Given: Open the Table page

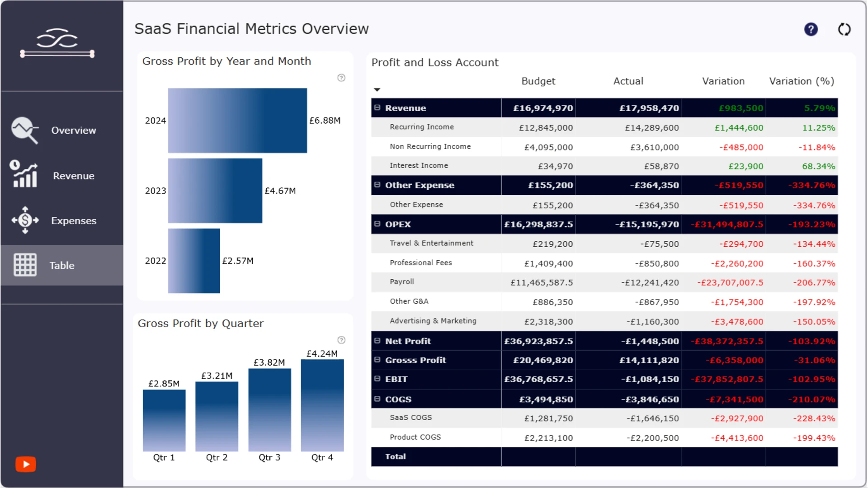Looking at the screenshot, I should [x=62, y=265].
